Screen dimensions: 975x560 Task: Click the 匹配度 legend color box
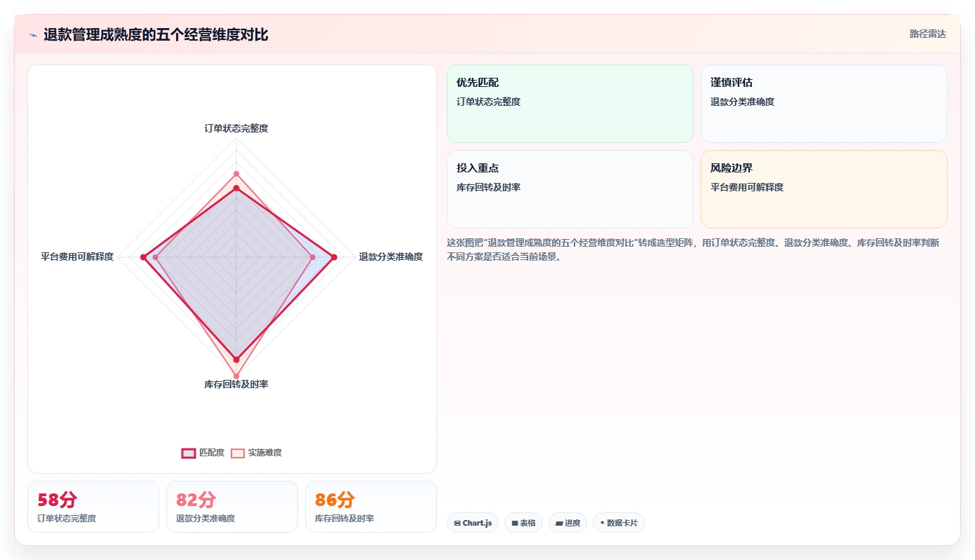click(x=188, y=453)
